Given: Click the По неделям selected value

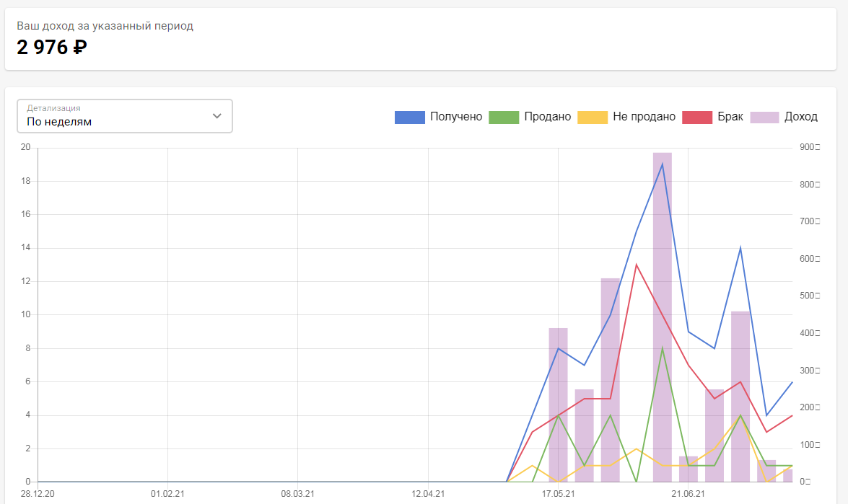Looking at the screenshot, I should (x=59, y=122).
